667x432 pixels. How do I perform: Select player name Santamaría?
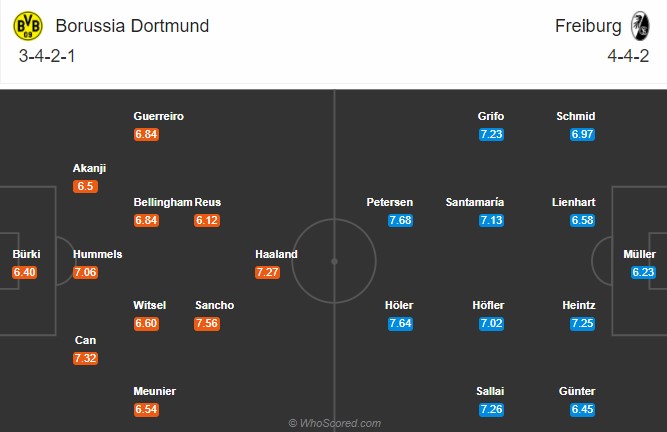pos(475,202)
